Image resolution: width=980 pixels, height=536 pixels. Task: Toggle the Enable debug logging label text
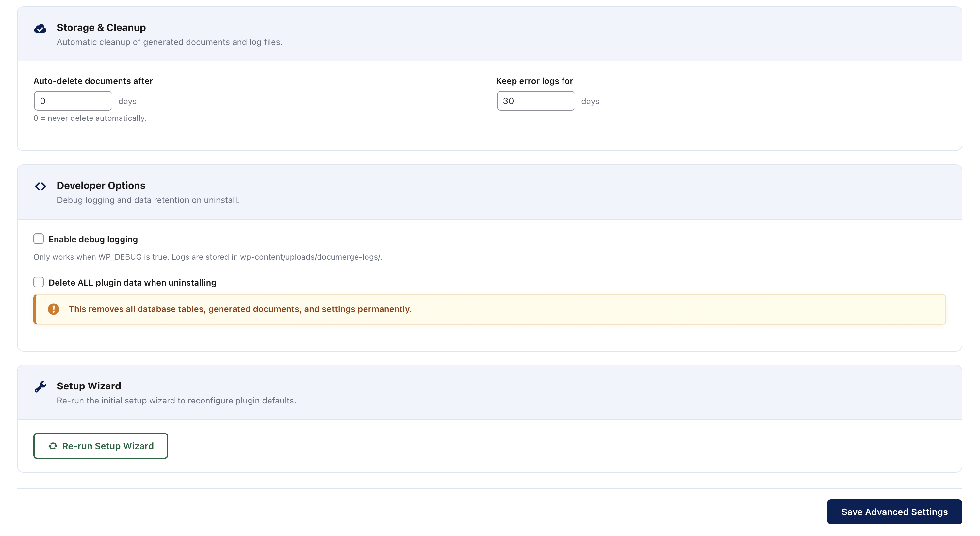93,239
